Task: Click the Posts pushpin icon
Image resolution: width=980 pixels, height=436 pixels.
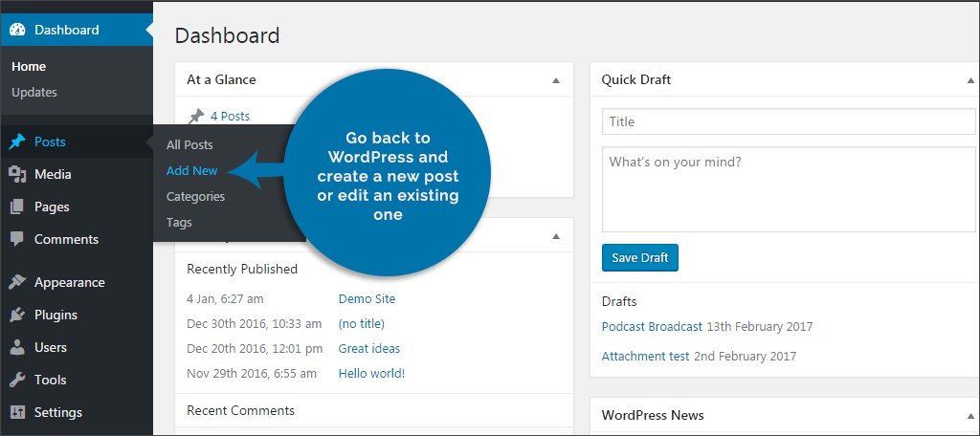Action: coord(17,142)
